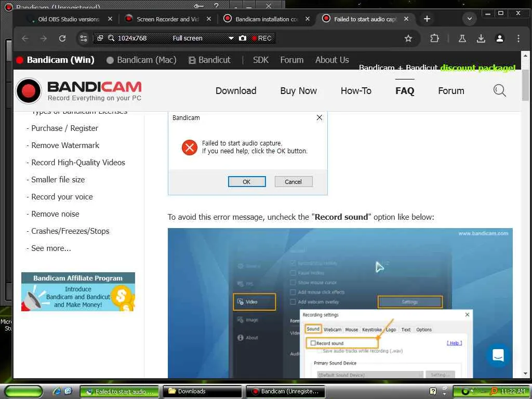This screenshot has height=399, width=532.
Task: Start recording with the red REC button
Action: (262, 38)
